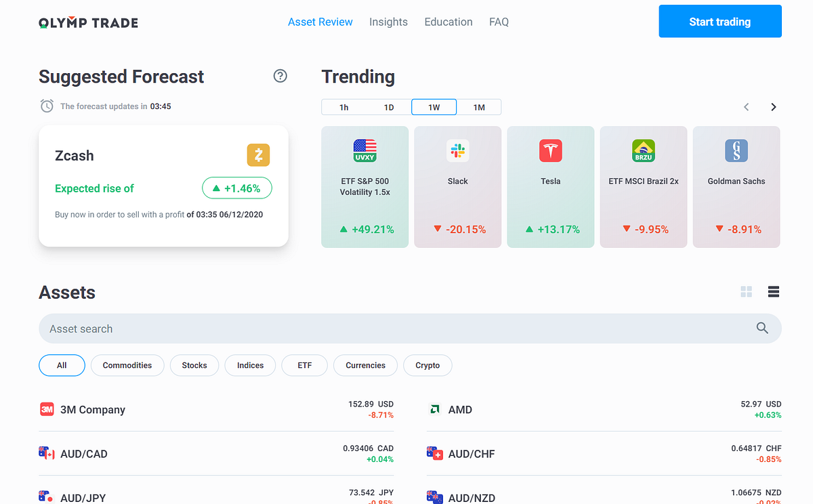813x504 pixels.
Task: Click the Zcash coin icon
Action: [x=258, y=155]
